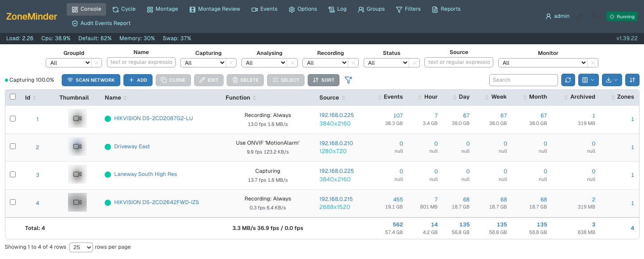This screenshot has width=644, height=259.
Task: Open the Filters menu item
Action: [x=408, y=9]
